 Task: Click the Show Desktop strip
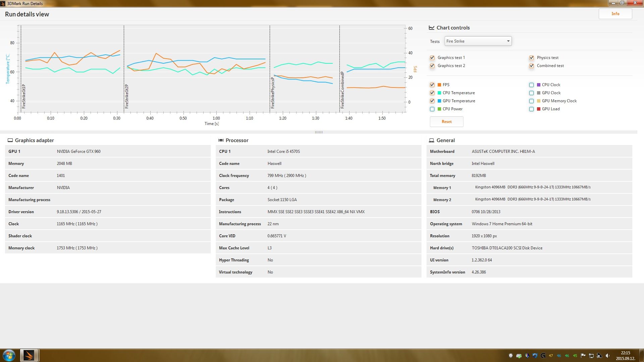tap(641, 355)
